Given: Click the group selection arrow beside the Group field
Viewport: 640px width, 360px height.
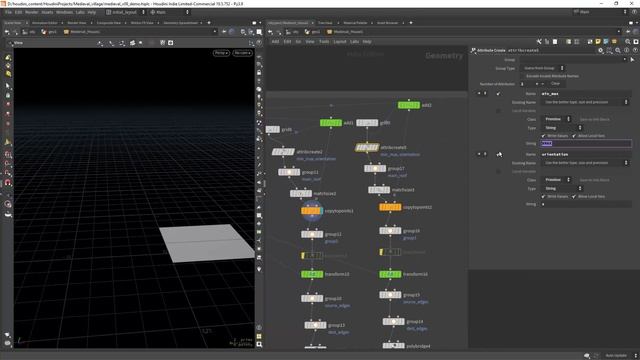Looking at the screenshot, I should (633, 60).
